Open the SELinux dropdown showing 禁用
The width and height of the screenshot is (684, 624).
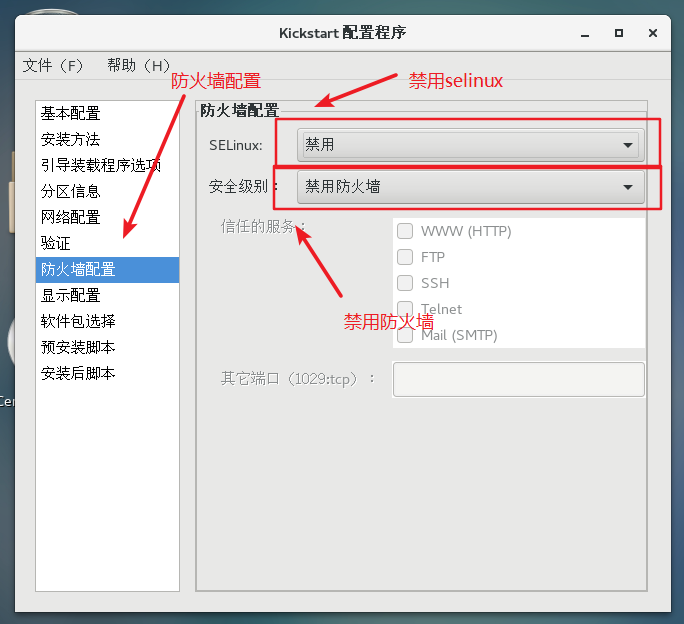[471, 145]
